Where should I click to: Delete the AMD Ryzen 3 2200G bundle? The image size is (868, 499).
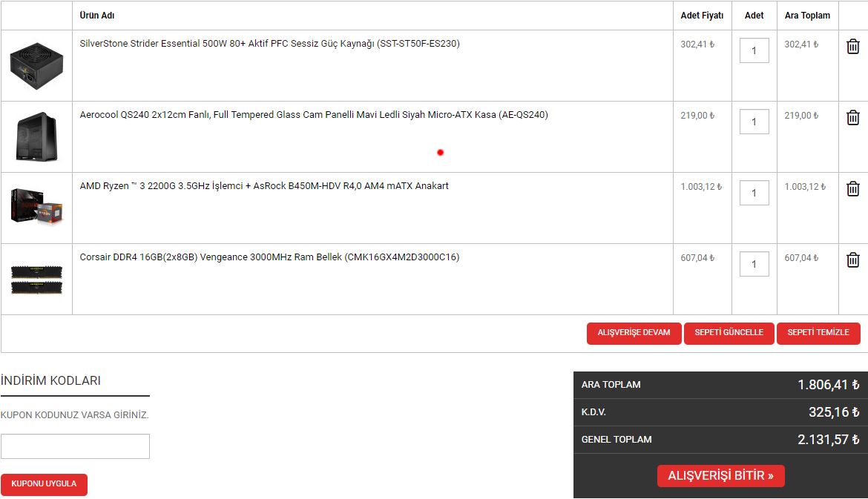coord(853,189)
